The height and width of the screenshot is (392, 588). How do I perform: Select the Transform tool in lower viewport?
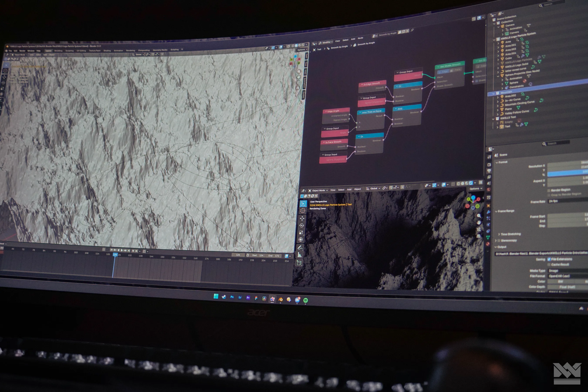pos(301,239)
